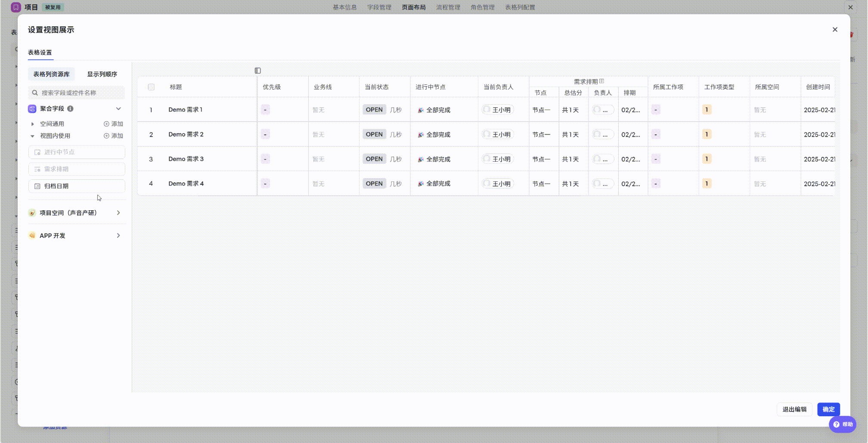The image size is (868, 443).
Task: Click the 帮助 floating button
Action: (x=843, y=424)
